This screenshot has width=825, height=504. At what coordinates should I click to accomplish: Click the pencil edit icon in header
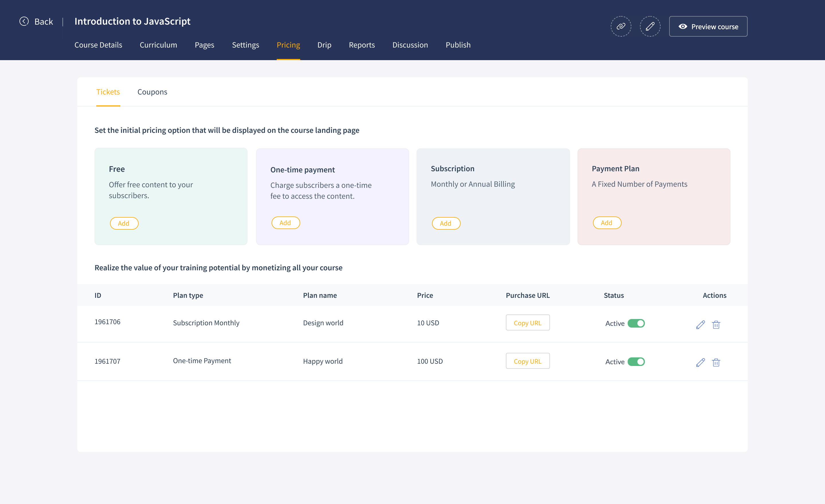(x=650, y=26)
